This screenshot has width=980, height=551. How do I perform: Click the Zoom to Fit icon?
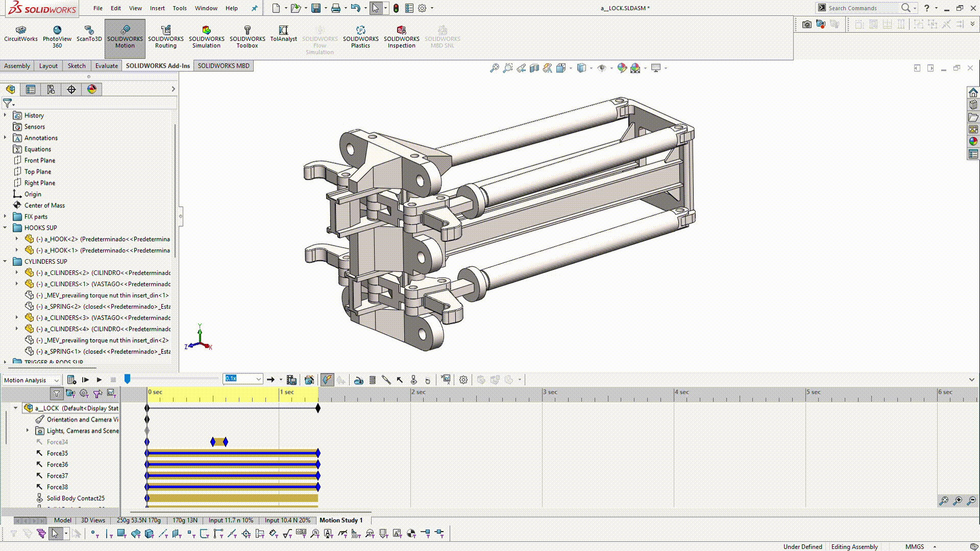pos(494,68)
